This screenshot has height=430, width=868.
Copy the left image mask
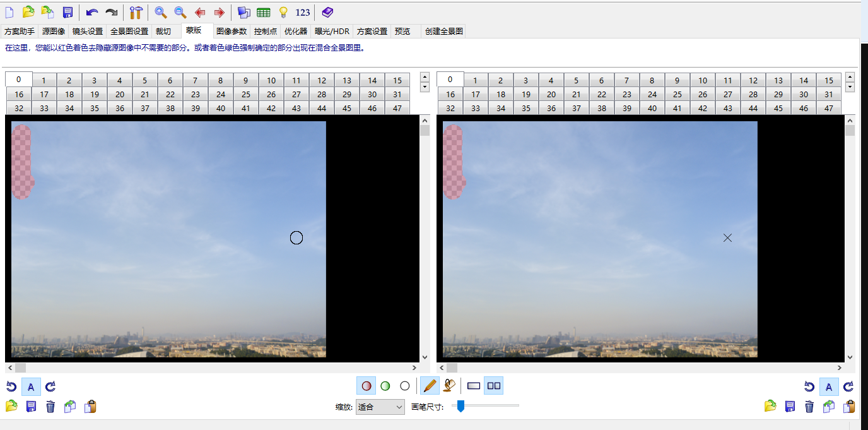pos(70,406)
